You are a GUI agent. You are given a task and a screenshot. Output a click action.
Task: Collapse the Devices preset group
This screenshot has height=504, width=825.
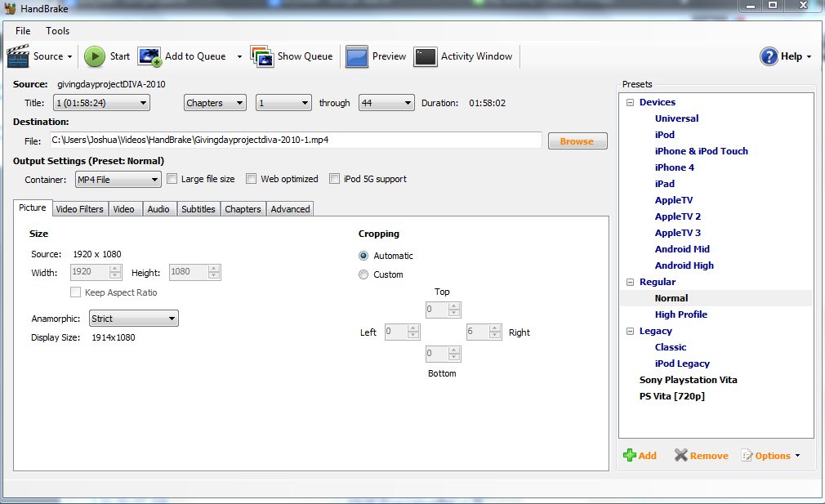click(x=630, y=103)
